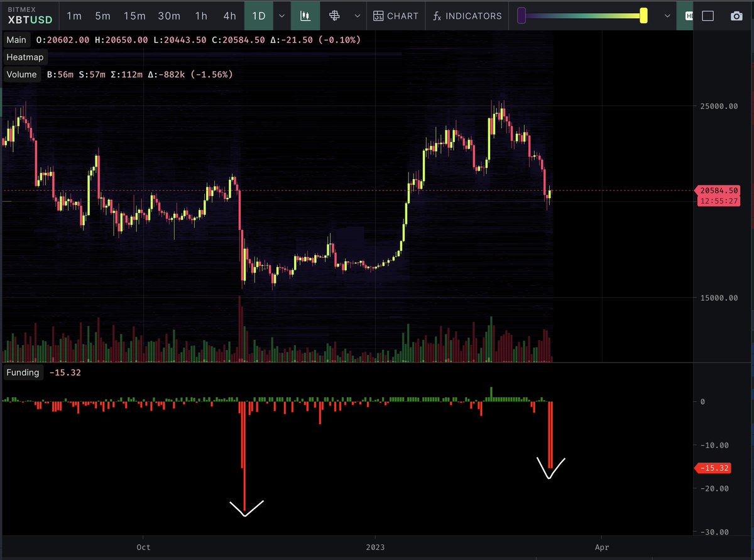The height and width of the screenshot is (560, 754).
Task: Expand the timeframe dropdown arrow
Action: tap(282, 16)
